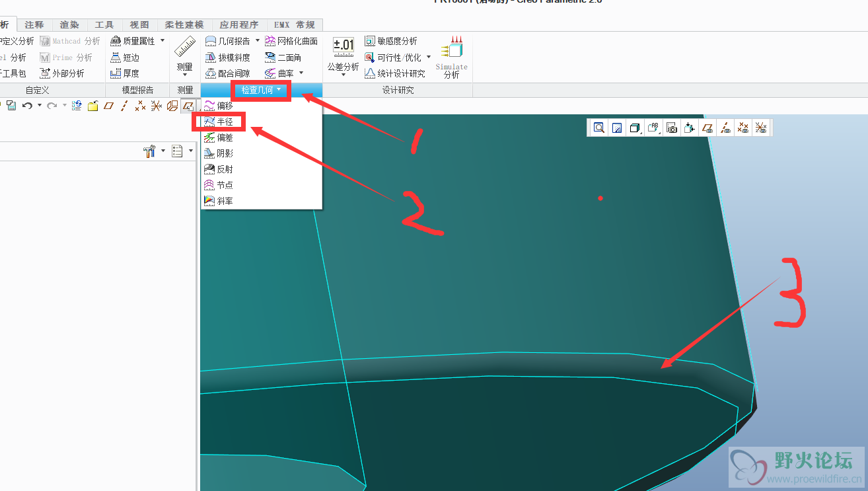
Task: Open the saved orientations AB icon
Action: coord(654,128)
